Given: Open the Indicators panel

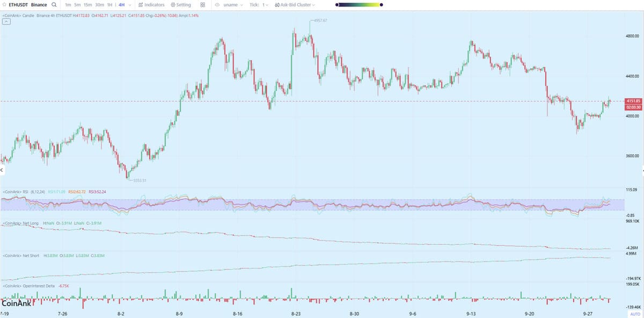Looking at the screenshot, I should coord(151,5).
